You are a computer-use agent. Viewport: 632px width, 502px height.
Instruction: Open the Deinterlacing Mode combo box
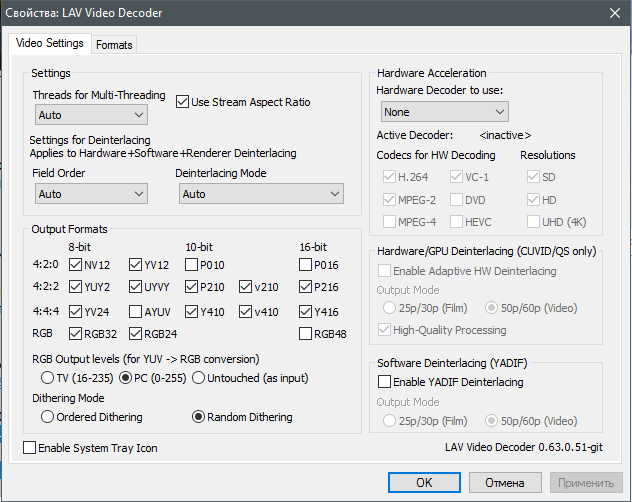click(x=260, y=194)
